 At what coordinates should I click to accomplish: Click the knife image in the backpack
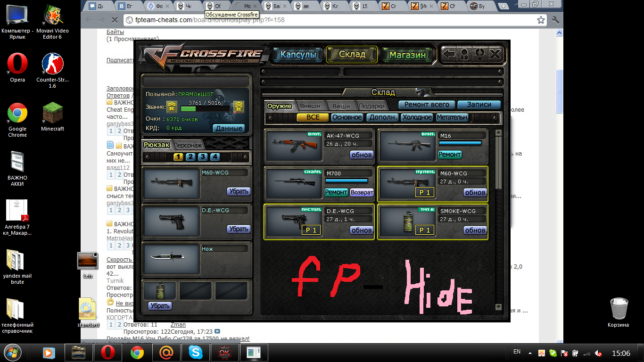[172, 259]
